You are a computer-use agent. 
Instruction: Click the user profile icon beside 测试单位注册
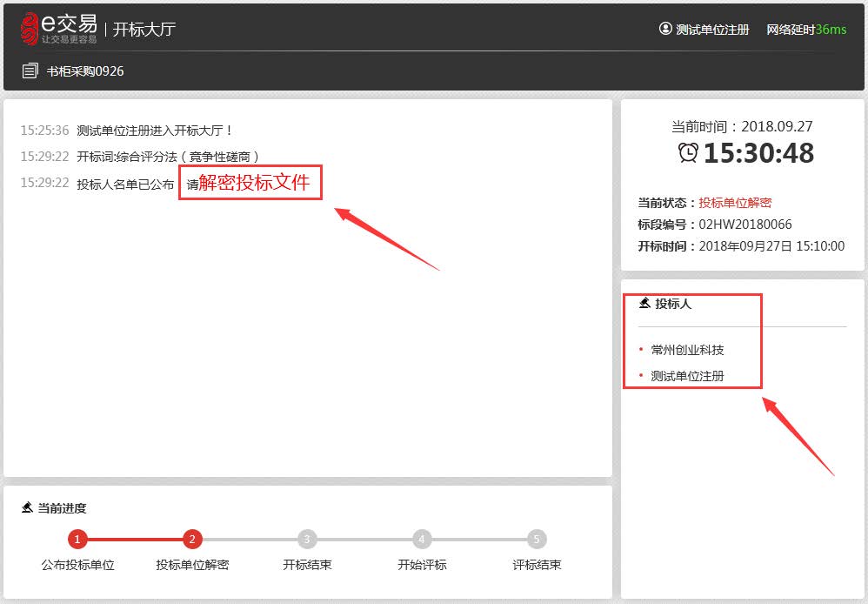(x=665, y=28)
